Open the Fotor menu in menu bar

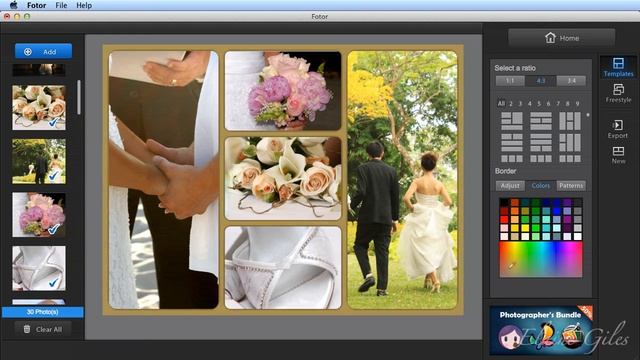(x=36, y=5)
